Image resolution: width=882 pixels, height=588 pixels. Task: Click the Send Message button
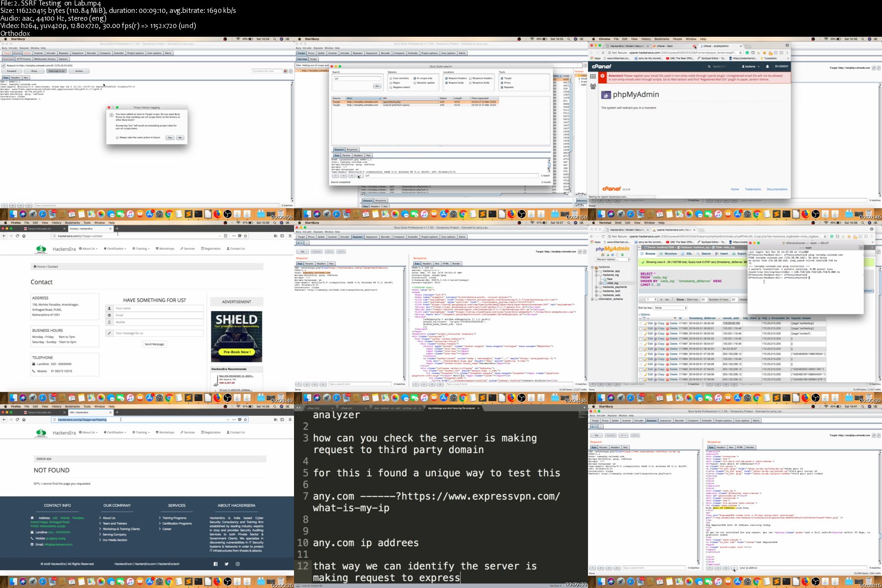tap(154, 344)
